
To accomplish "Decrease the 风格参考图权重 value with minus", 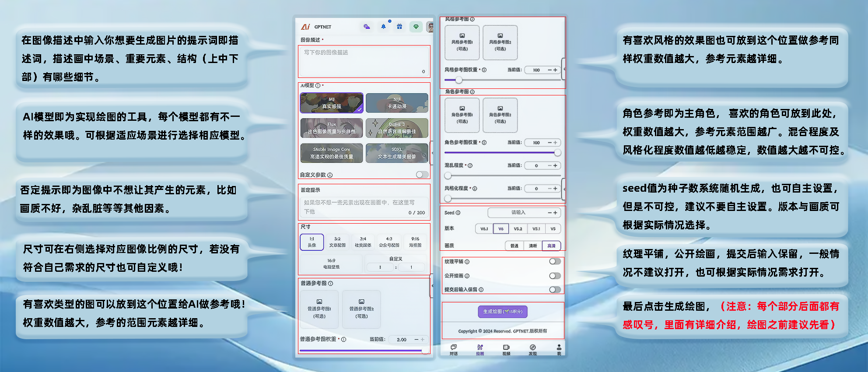I will (x=550, y=70).
